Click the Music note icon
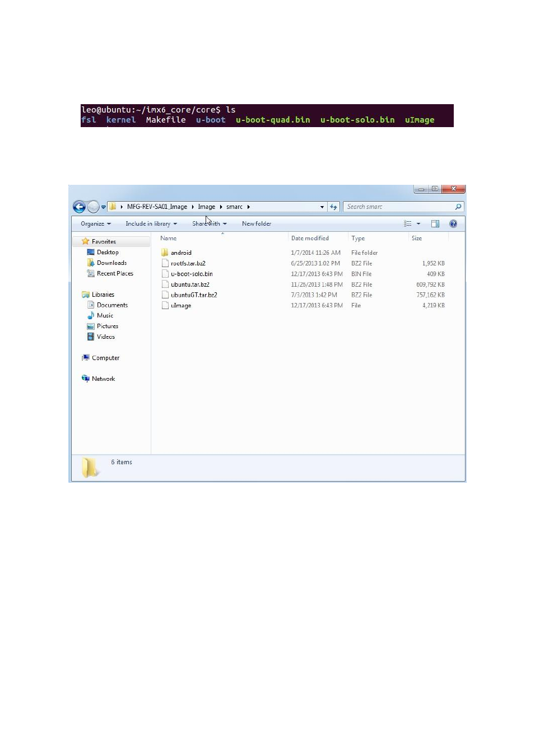Screen dimensions: 535x756 91,315
